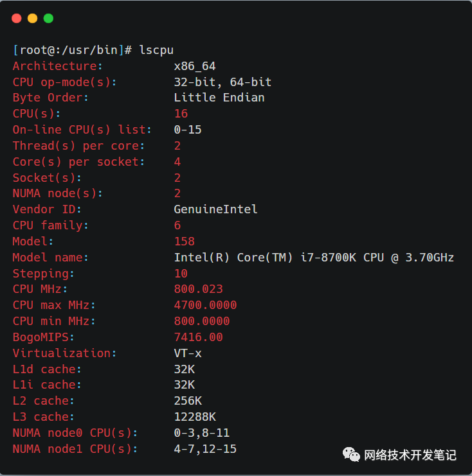Click the 网络技术开发笔记 watermark text
The height and width of the screenshot is (476, 472).
pyautogui.click(x=410, y=455)
